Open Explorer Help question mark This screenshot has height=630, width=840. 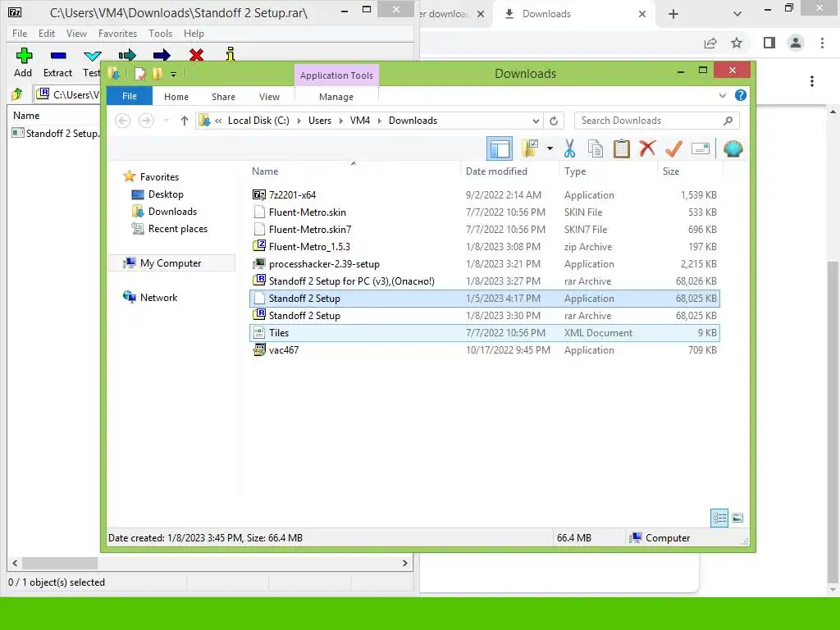click(x=741, y=95)
